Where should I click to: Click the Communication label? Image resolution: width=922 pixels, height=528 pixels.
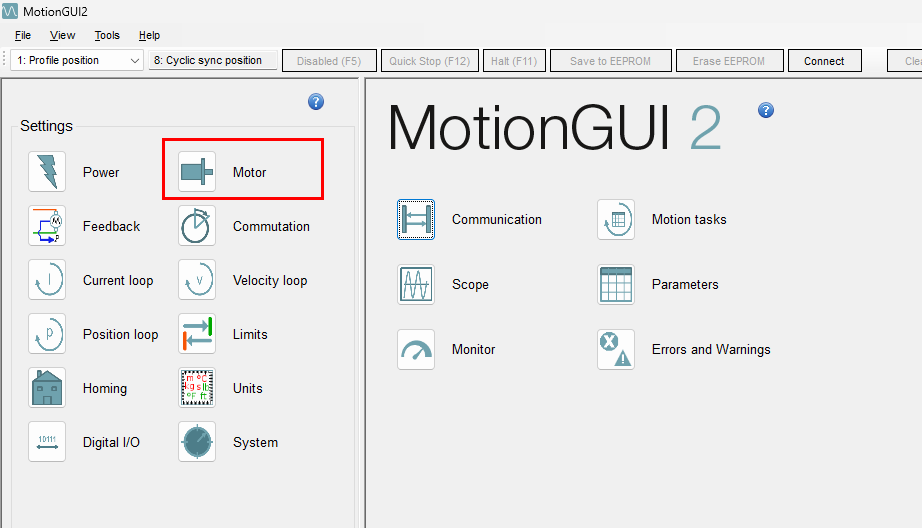497,219
